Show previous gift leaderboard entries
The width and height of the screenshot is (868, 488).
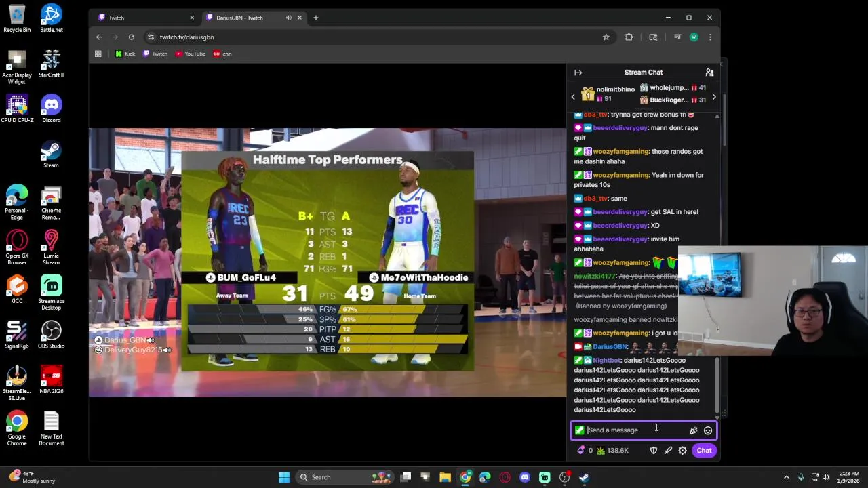pos(573,97)
